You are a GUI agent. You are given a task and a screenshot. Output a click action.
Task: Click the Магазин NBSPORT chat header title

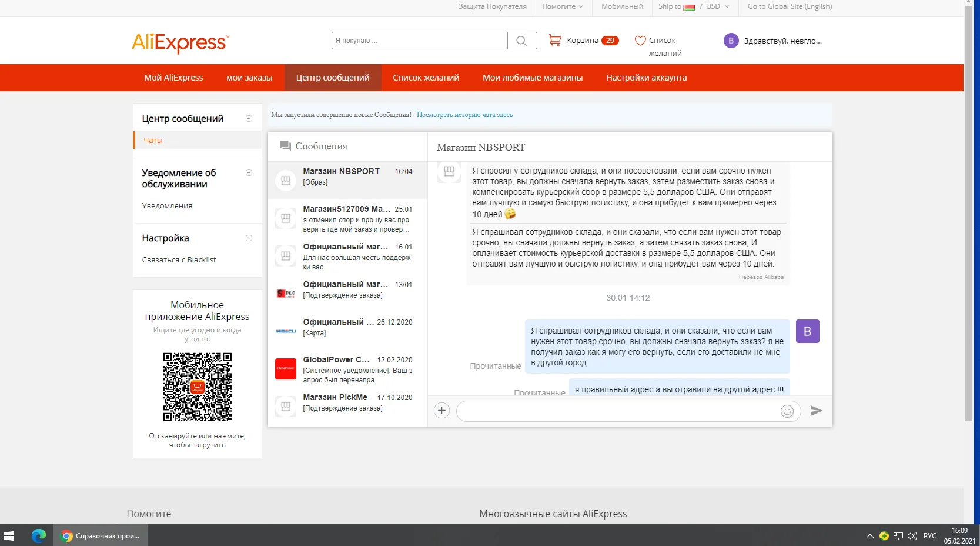[x=480, y=147]
